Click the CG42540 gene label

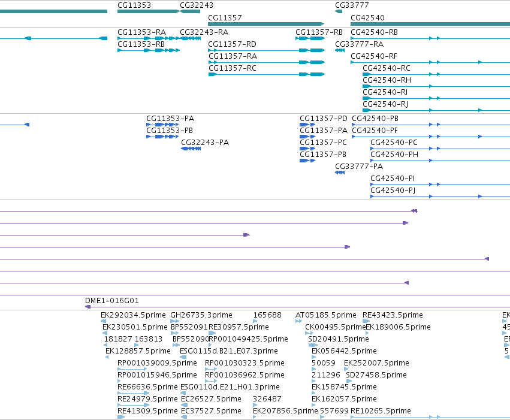pyautogui.click(x=367, y=18)
